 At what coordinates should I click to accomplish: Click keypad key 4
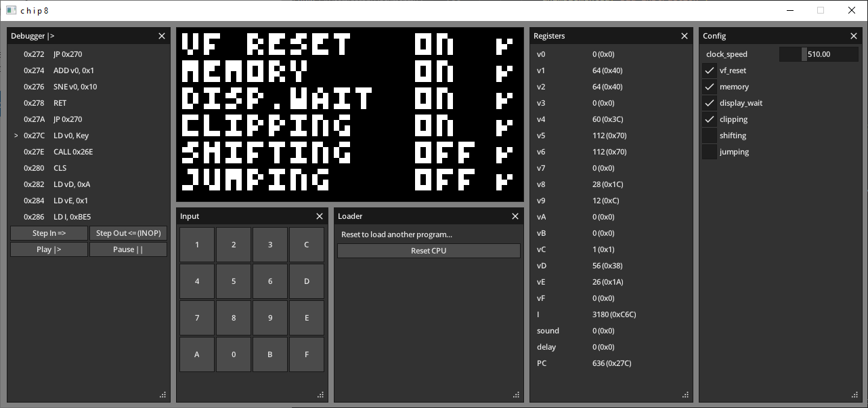197,281
